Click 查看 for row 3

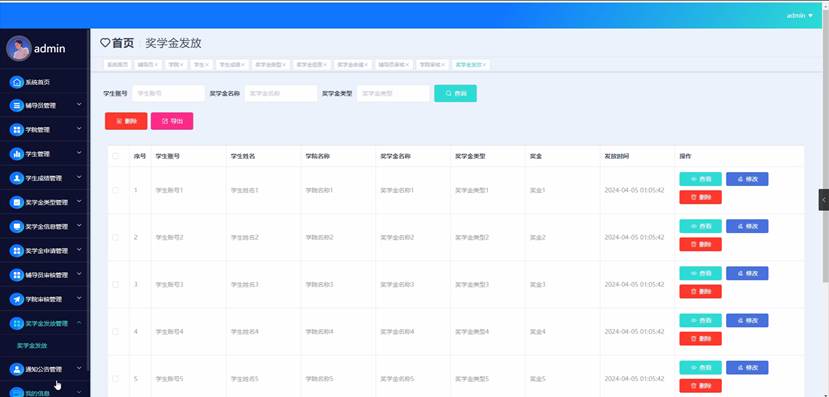[700, 273]
